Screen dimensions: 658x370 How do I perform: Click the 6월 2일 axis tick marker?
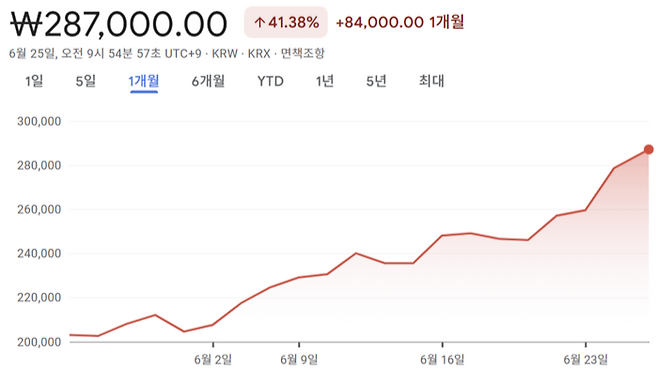213,345
